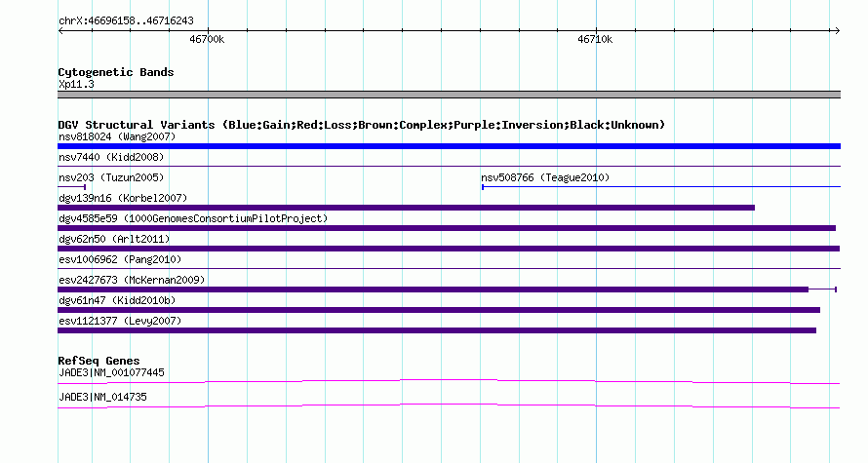
Task: Open the esv2427673 (McKernan2009) label
Action: click(x=132, y=280)
